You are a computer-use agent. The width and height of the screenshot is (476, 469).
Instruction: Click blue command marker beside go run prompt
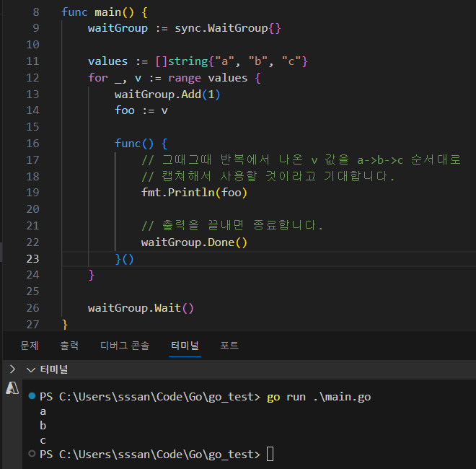tap(31, 397)
